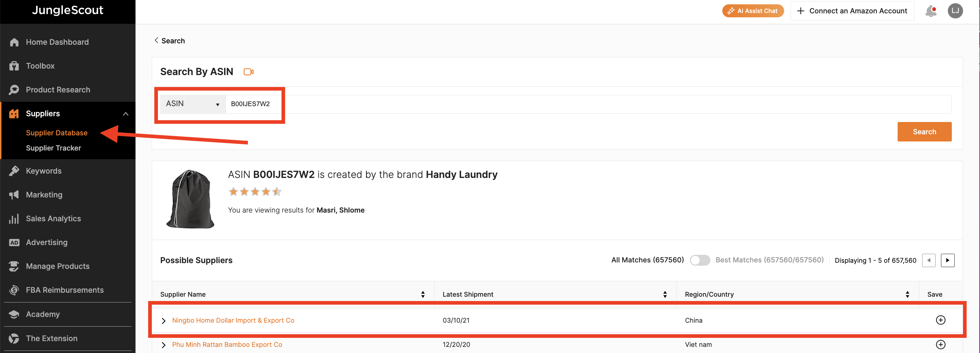Click the All Matches (657560) label
The image size is (980, 353).
(647, 260)
